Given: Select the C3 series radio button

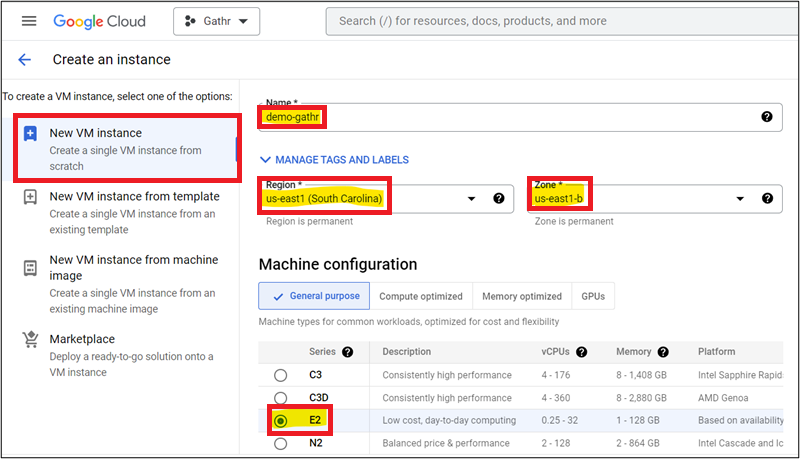Looking at the screenshot, I should 281,376.
